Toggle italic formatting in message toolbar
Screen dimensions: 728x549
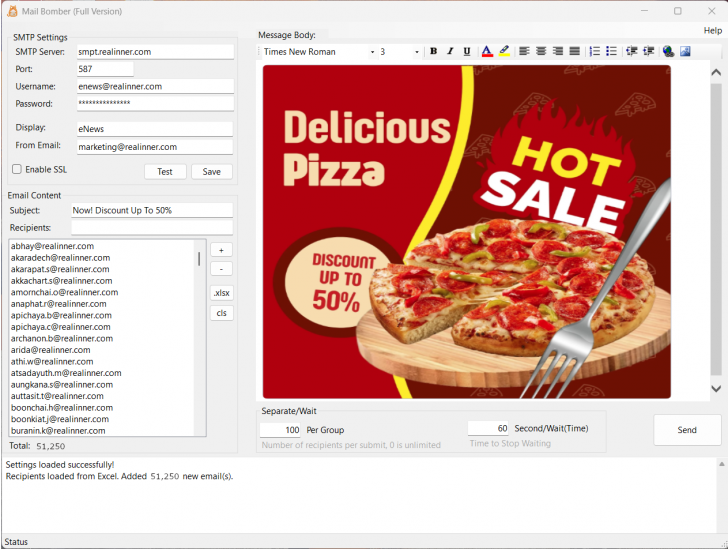450,51
